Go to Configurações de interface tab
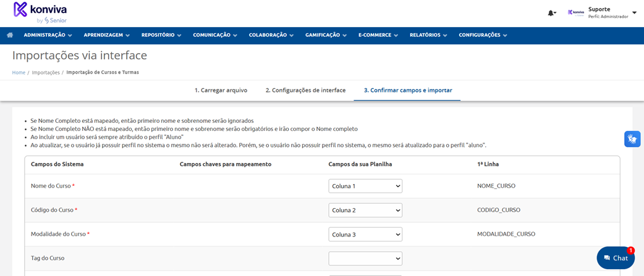This screenshot has height=276, width=644. pyautogui.click(x=305, y=90)
